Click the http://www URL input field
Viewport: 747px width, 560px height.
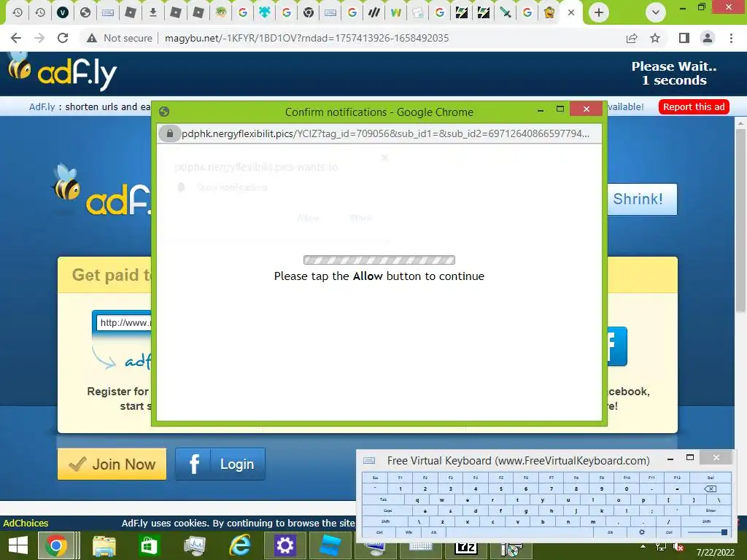(x=124, y=323)
